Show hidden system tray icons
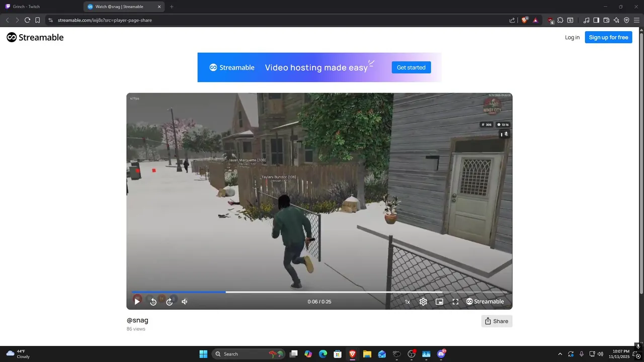The image size is (644, 362). pos(560,354)
